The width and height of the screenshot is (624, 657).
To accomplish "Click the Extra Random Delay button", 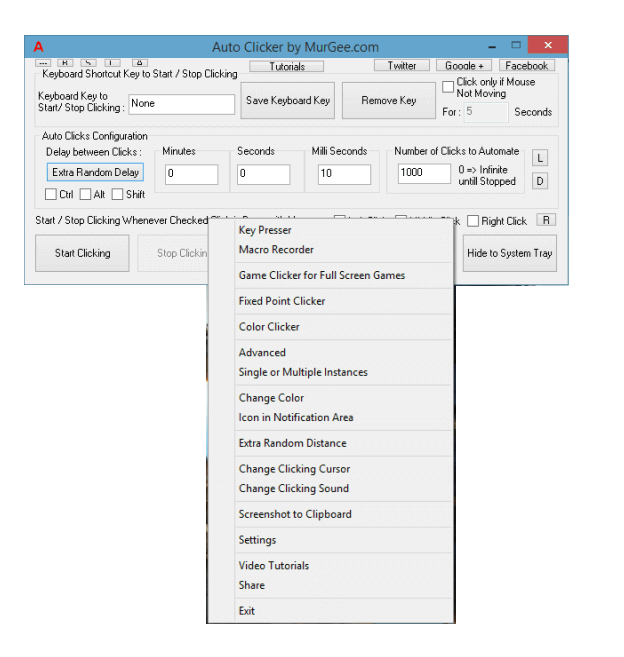I will [96, 173].
